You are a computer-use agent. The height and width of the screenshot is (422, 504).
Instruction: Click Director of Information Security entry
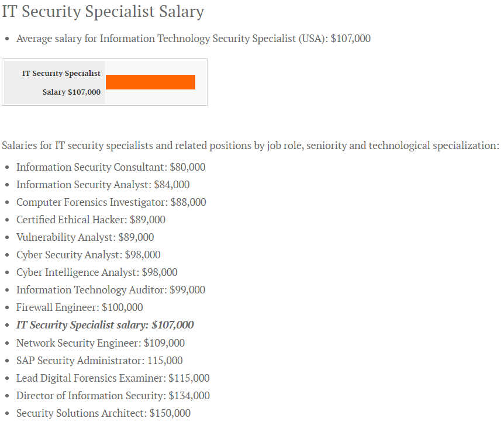(x=113, y=396)
